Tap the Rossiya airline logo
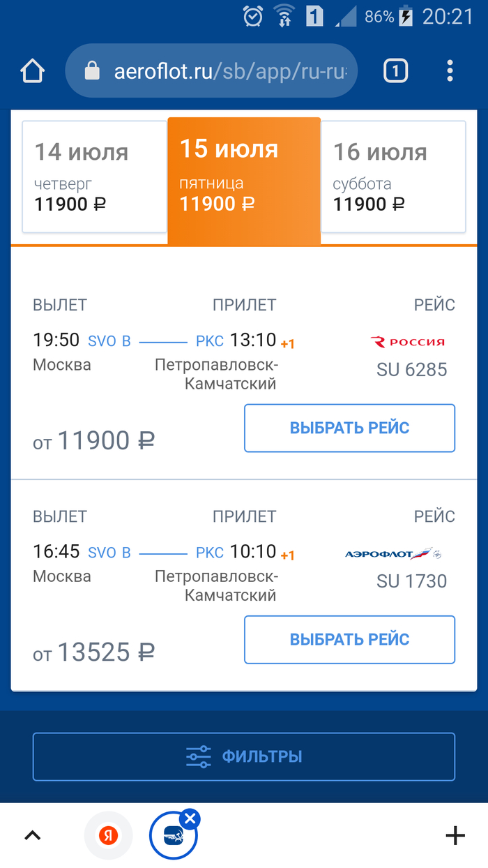 (x=408, y=342)
